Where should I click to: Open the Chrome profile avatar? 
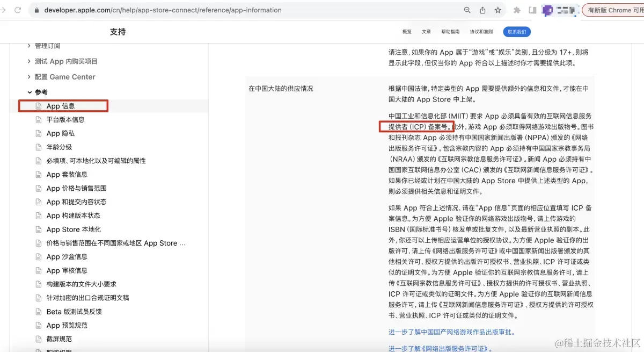(x=547, y=10)
